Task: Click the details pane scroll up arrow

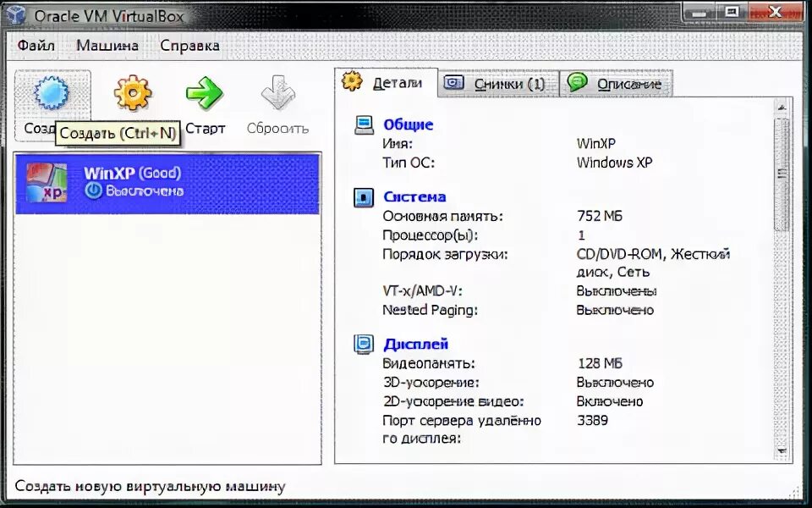Action: pos(782,108)
